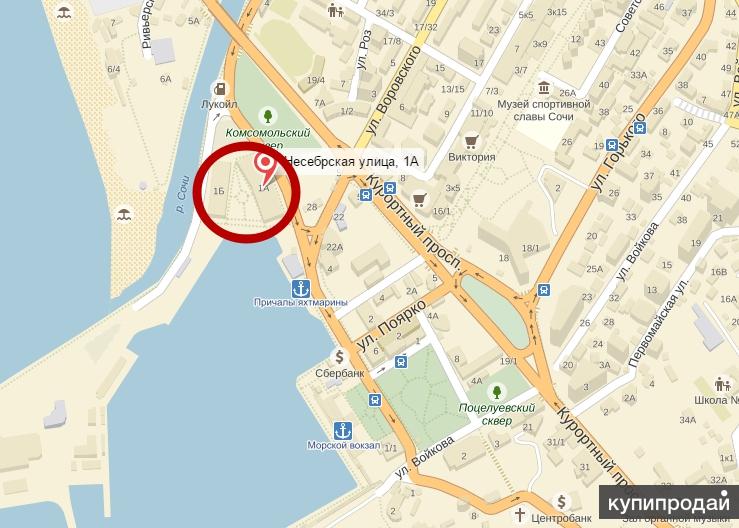This screenshot has height=528, width=739.
Task: Select building 1Б inside red circle
Action: coord(219,191)
